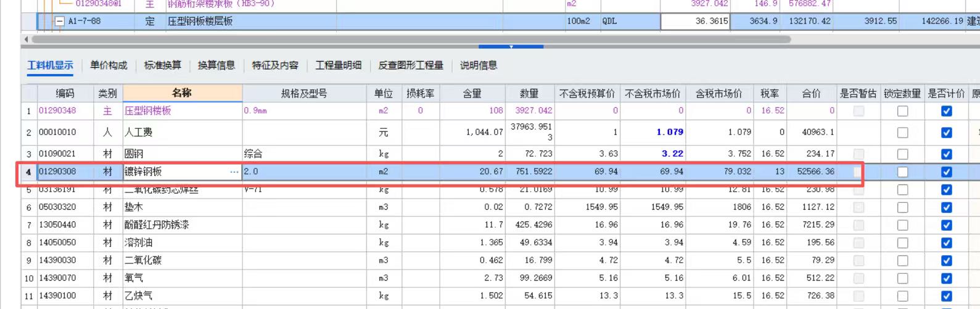980x309 pixels.
Task: Click the QDL cell in A1-7-88 row
Action: [x=630, y=21]
